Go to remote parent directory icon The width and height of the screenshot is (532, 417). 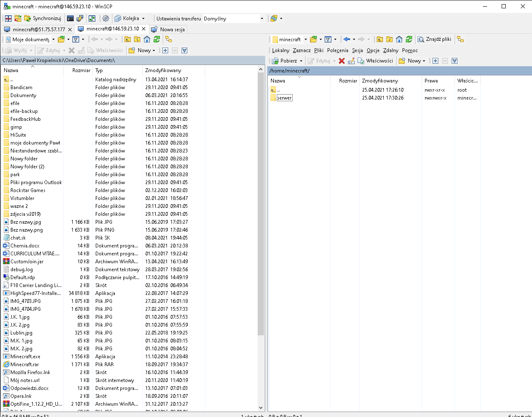(x=380, y=39)
